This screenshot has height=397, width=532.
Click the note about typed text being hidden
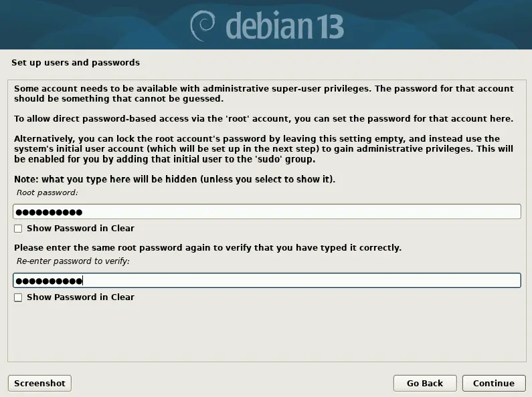(x=175, y=179)
